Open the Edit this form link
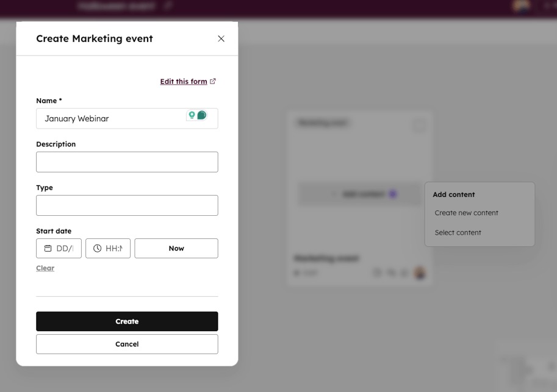Screen dimensions: 557x392 [183, 81]
